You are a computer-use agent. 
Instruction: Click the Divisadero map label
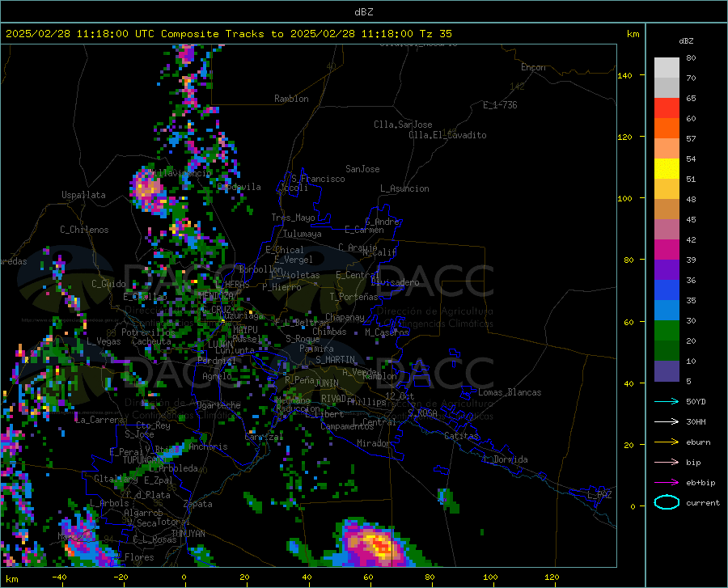[x=395, y=282]
